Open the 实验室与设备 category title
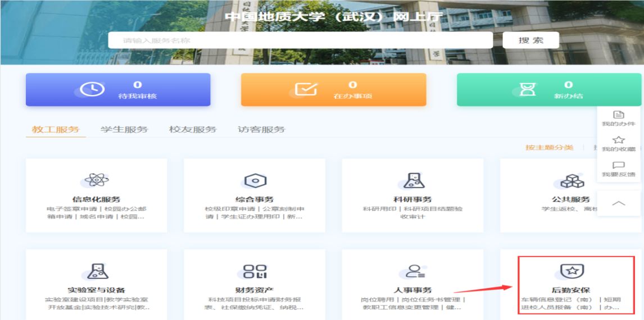This screenshot has width=644, height=320. tap(97, 290)
